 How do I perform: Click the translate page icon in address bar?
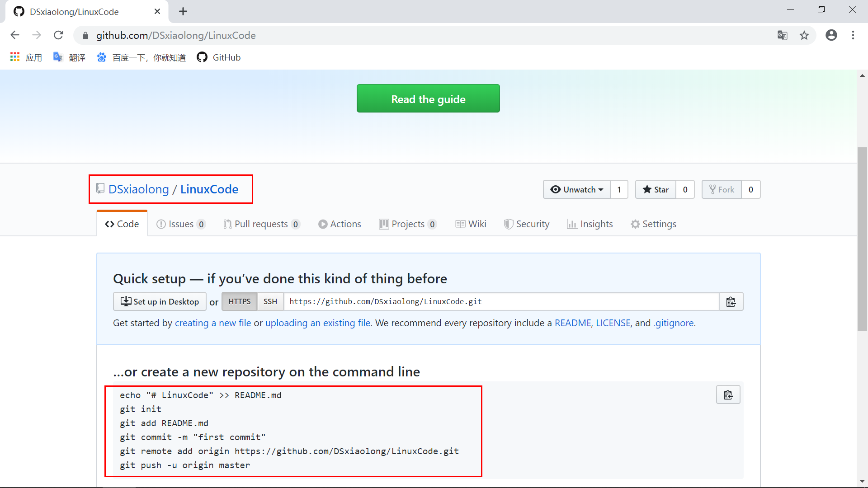(x=782, y=35)
